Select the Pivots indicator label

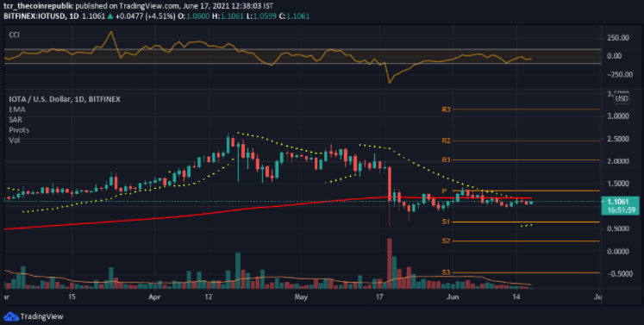point(19,130)
